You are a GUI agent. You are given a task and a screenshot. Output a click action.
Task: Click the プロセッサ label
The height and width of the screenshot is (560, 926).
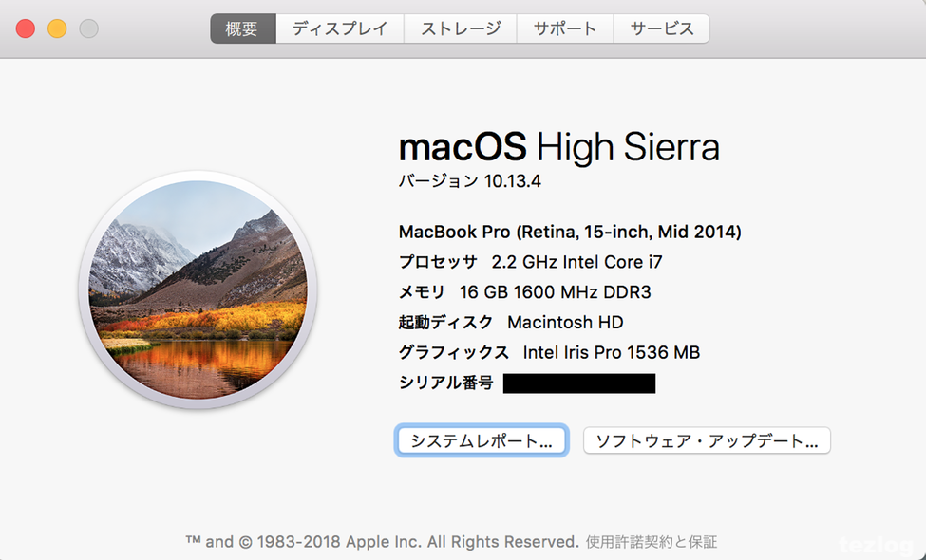(x=438, y=261)
